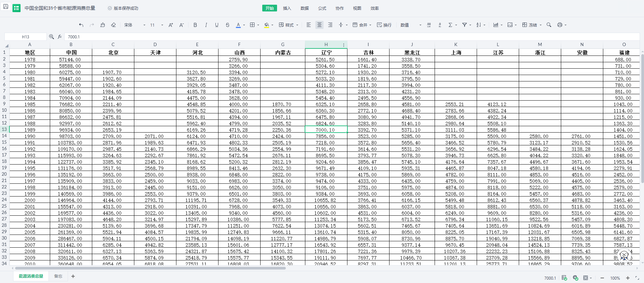The image size is (644, 283).
Task: Click the select-all corner triangle
Action: (x=6, y=46)
